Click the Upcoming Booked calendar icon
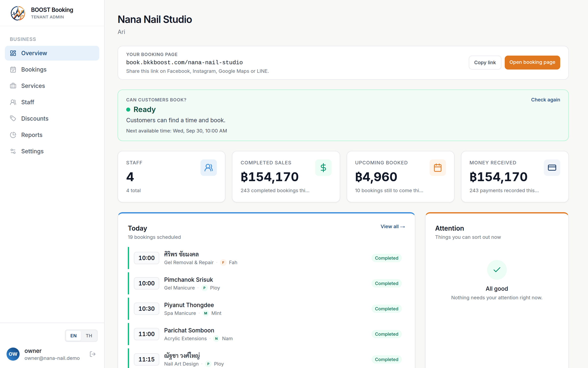This screenshot has height=368, width=588. point(438,168)
